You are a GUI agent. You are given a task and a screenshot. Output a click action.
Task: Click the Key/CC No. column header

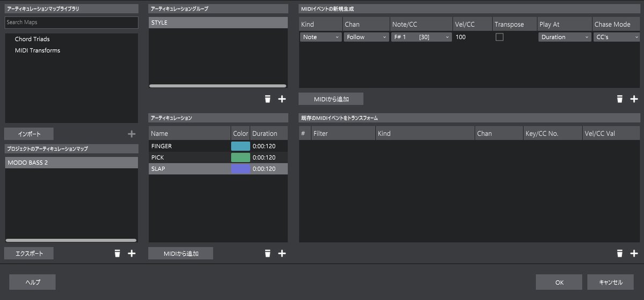[553, 133]
